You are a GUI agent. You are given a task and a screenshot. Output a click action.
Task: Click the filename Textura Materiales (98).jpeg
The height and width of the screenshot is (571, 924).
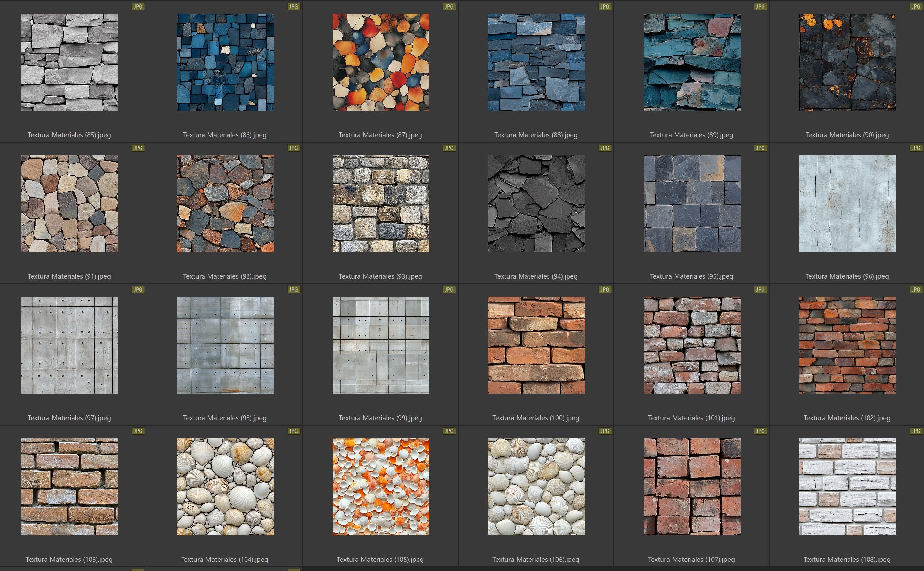tap(225, 418)
